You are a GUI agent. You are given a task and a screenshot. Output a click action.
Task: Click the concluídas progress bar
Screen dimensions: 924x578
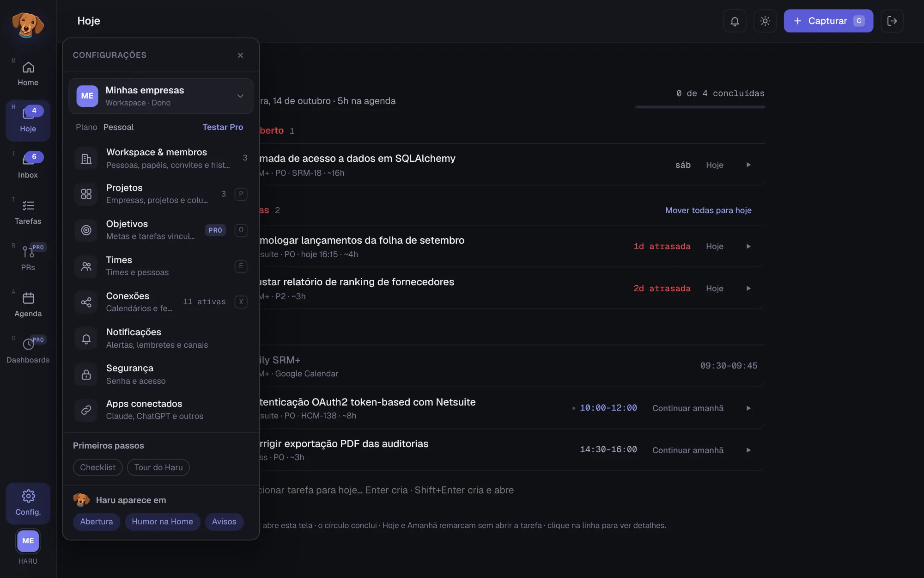click(700, 107)
